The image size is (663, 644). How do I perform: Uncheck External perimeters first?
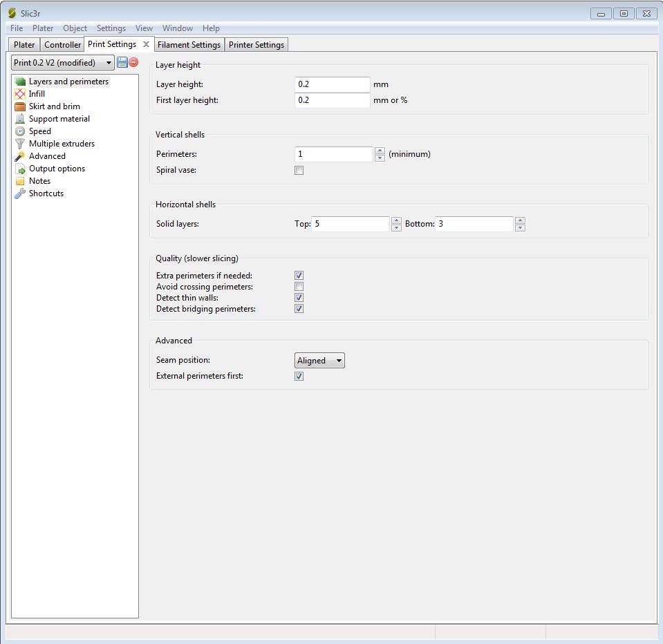point(299,377)
